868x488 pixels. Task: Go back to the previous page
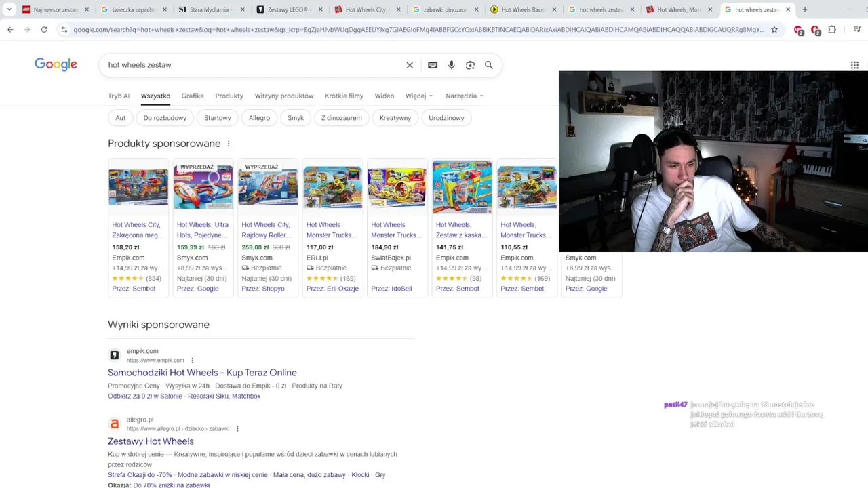(x=10, y=30)
